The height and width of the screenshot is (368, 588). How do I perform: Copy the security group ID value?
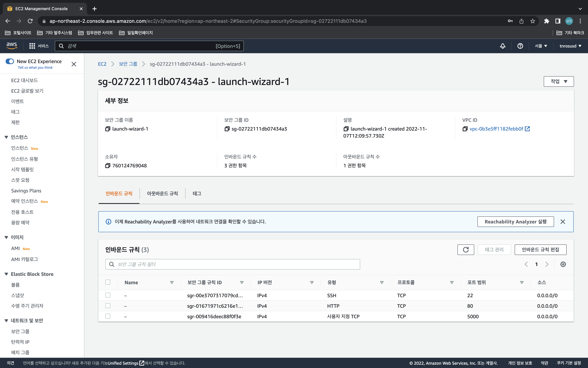(227, 129)
